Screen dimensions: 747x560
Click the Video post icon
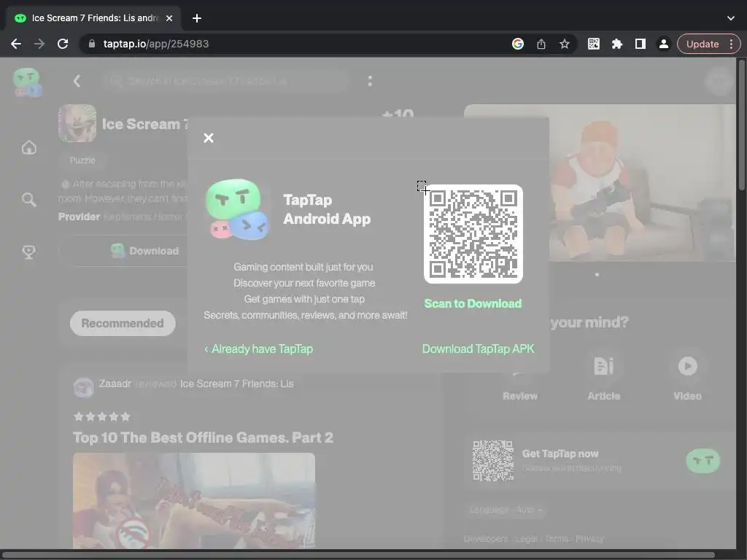tap(687, 366)
